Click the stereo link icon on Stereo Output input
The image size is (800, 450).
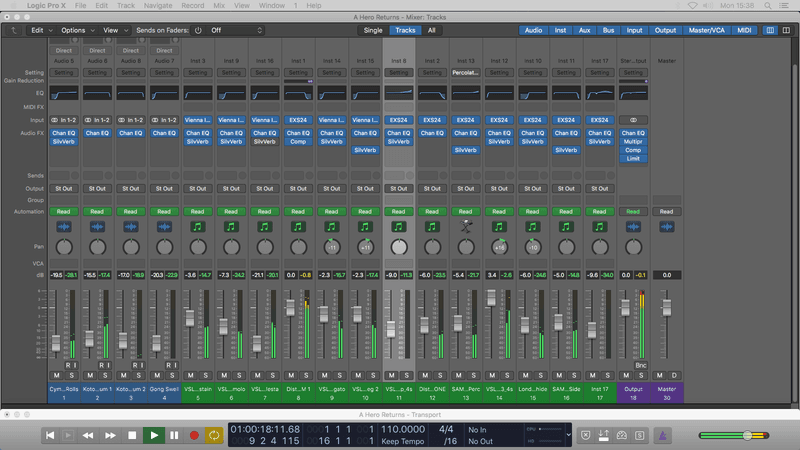pyautogui.click(x=633, y=120)
